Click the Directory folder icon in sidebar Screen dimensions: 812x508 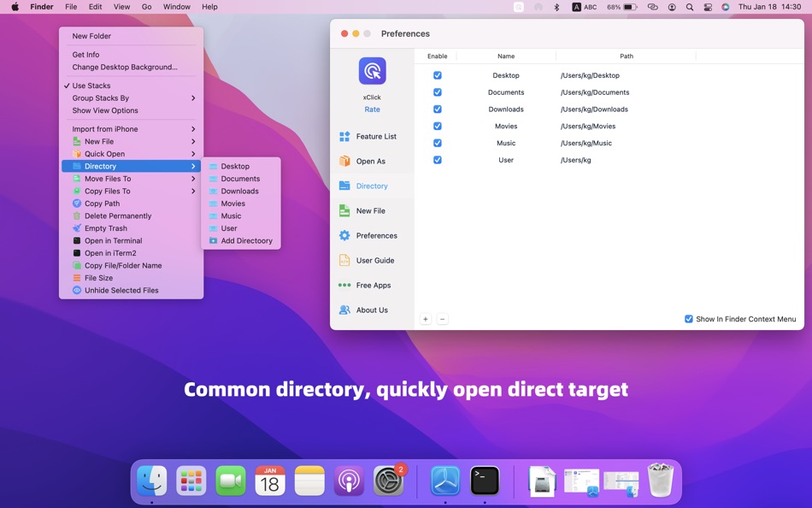(x=344, y=186)
